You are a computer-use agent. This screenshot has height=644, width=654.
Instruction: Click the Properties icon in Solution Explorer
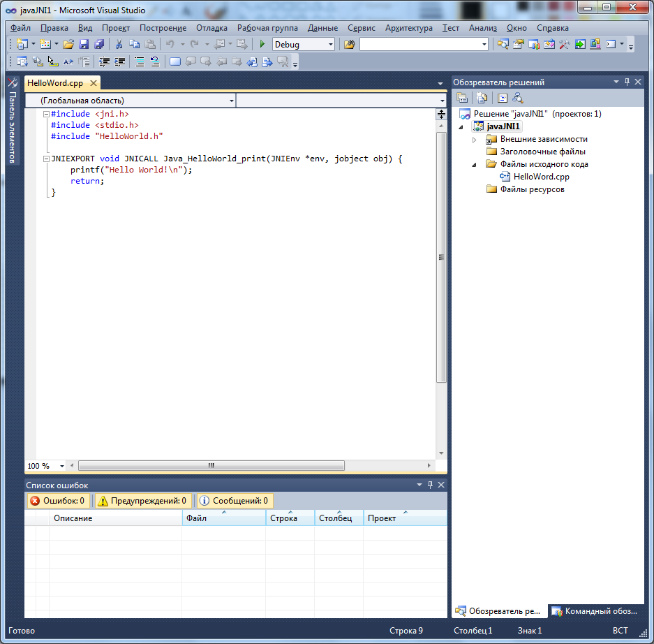tap(462, 98)
